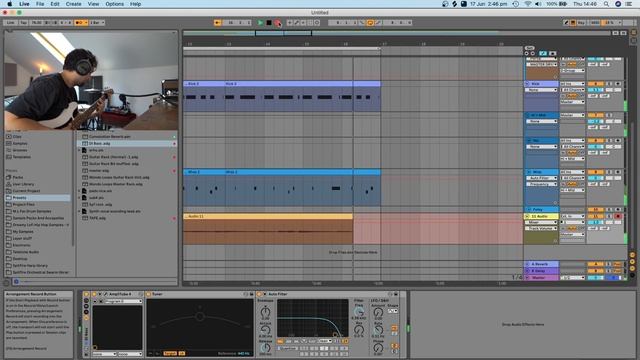Open the quantization 1 Bar dropdown
Viewport: 640px width, 360px height.
(x=97, y=23)
